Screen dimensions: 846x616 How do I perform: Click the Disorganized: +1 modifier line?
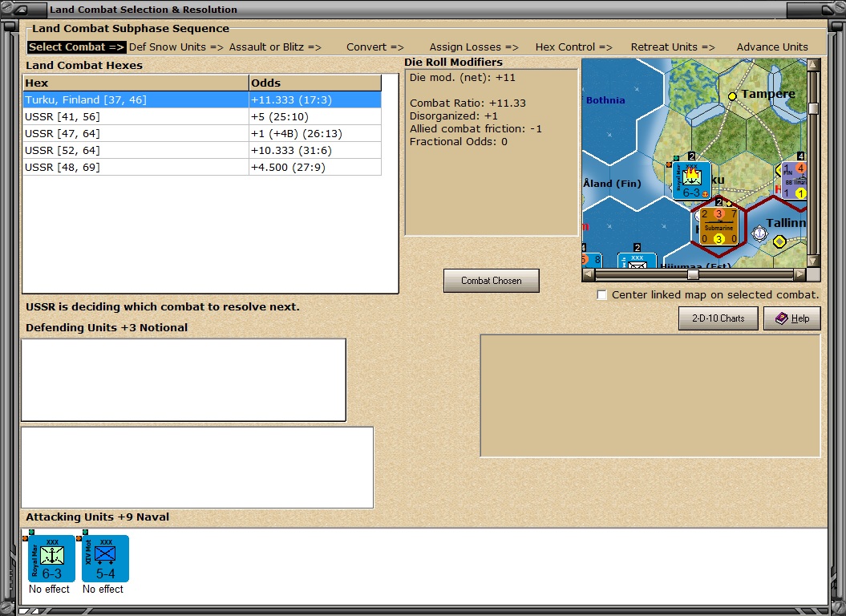point(453,116)
